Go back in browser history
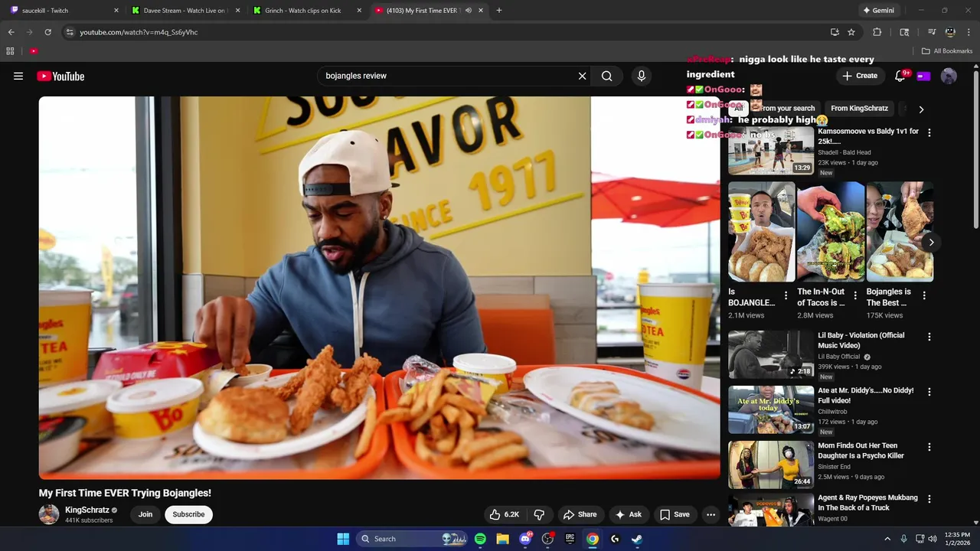 coord(11,32)
